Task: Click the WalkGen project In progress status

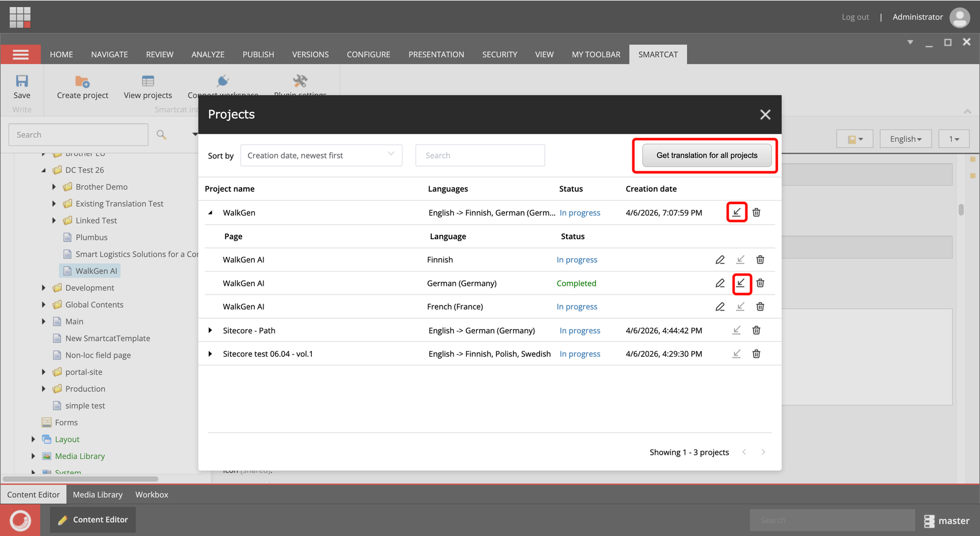Action: click(580, 213)
